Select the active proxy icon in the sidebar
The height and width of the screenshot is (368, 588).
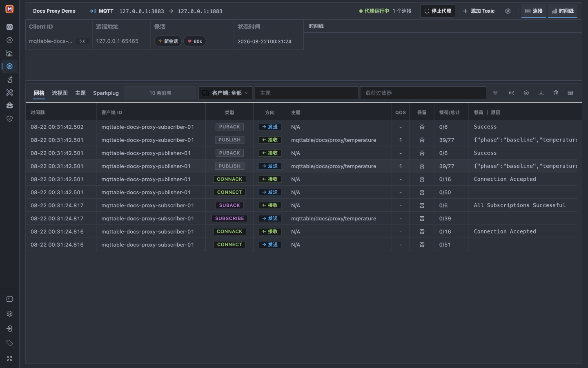tap(9, 66)
